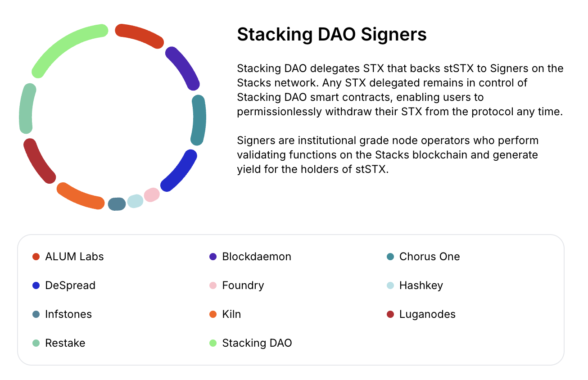Click the Stacking DAO legend color dot

click(213, 343)
